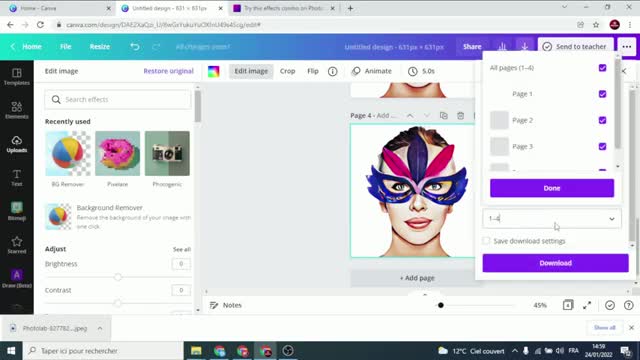The width and height of the screenshot is (640, 360).
Task: Select the Pixelate effect thumbnail
Action: pyautogui.click(x=118, y=153)
